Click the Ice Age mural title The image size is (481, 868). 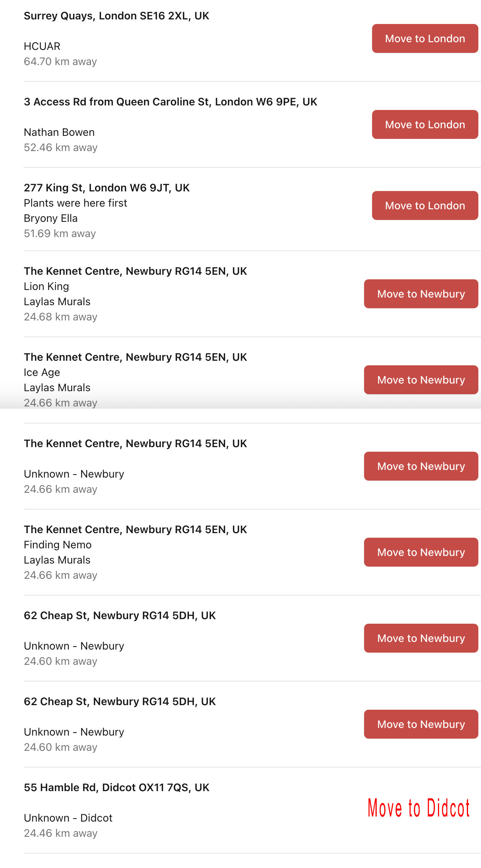42,373
